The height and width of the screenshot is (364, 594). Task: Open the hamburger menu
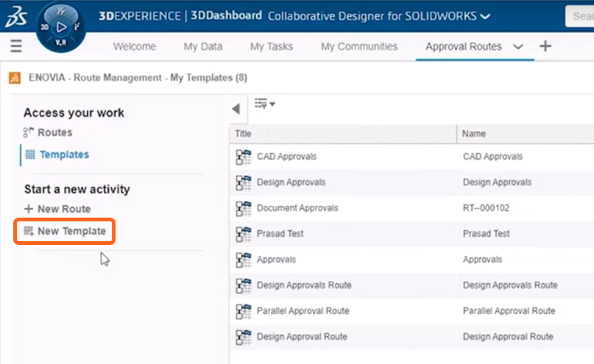tap(16, 46)
